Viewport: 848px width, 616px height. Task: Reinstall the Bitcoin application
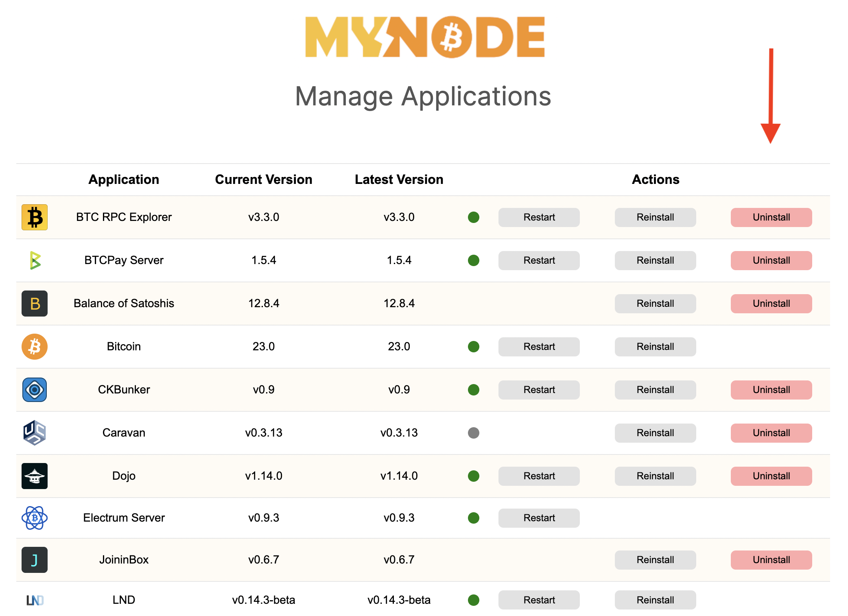(656, 347)
